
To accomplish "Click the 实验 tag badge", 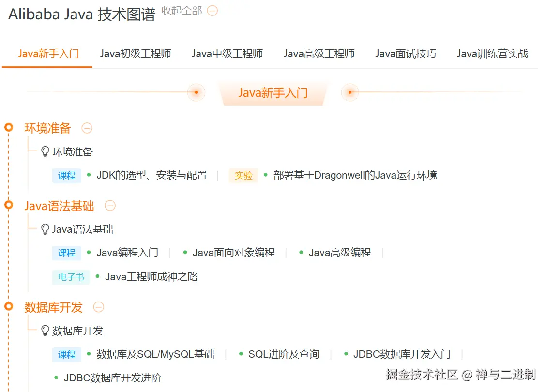I will point(243,176).
